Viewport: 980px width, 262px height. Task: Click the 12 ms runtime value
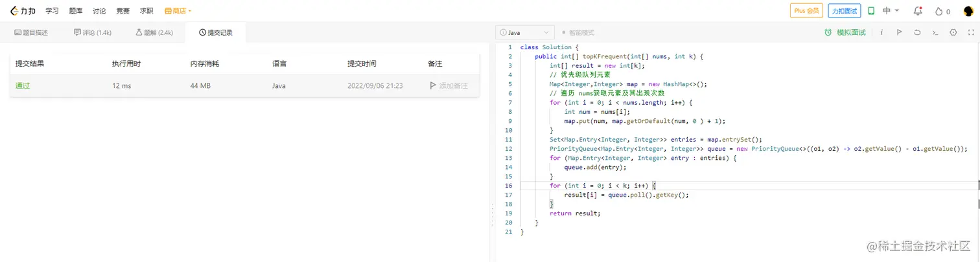click(121, 85)
